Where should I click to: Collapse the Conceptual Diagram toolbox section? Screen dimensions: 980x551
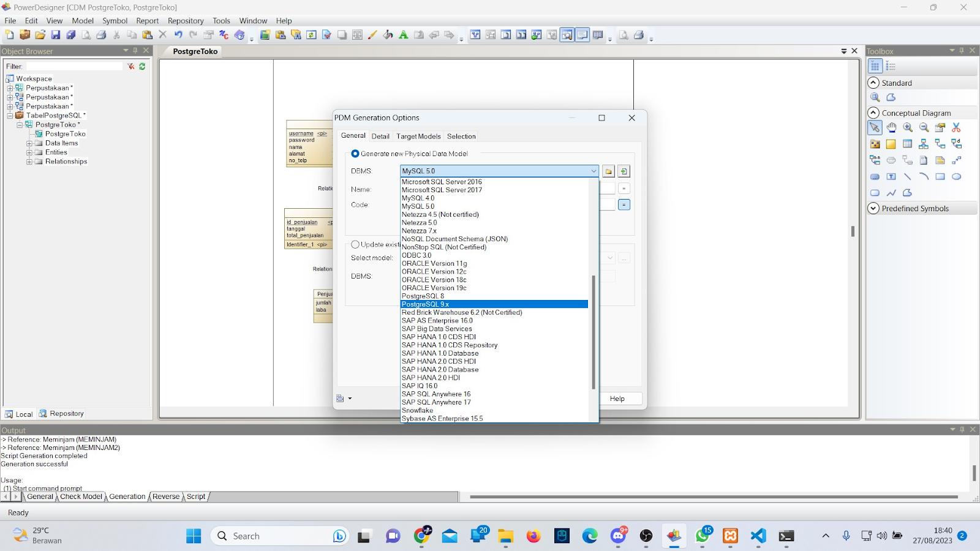click(x=874, y=113)
